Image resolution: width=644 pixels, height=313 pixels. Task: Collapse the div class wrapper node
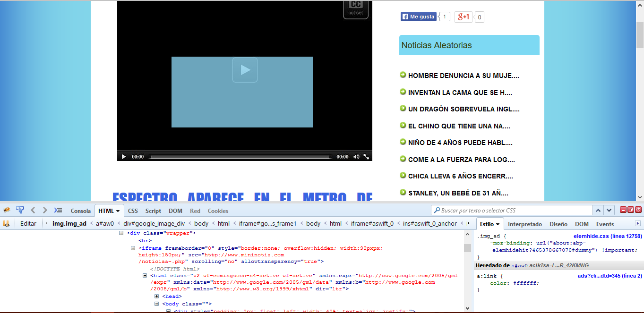tap(121, 233)
